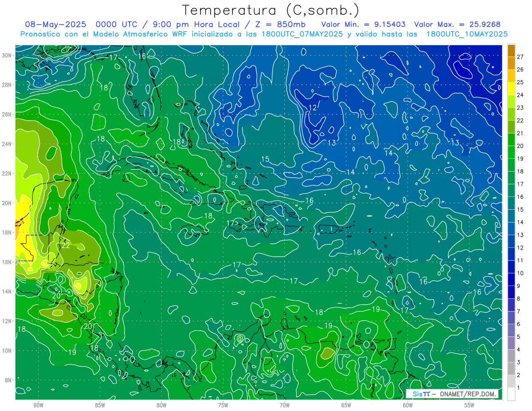
Task: Click the '27' value in color legend
Action: [520, 57]
